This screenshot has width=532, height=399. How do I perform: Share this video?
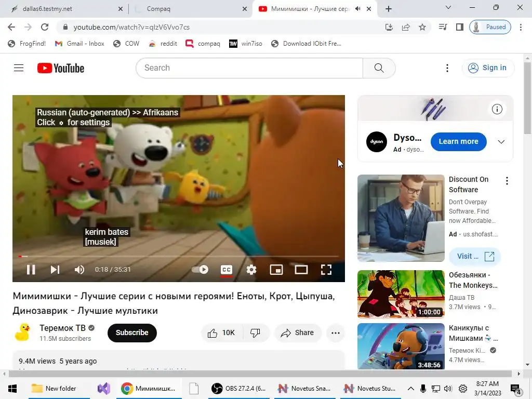pos(297,333)
